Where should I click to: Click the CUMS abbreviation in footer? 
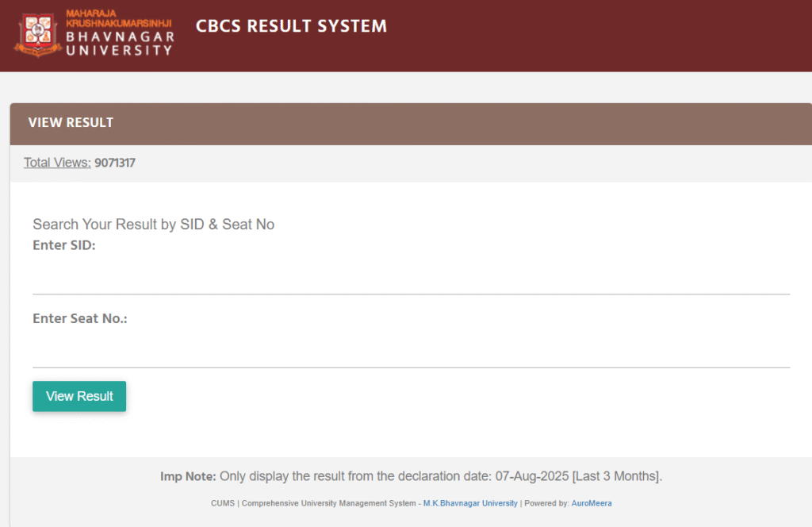222,503
